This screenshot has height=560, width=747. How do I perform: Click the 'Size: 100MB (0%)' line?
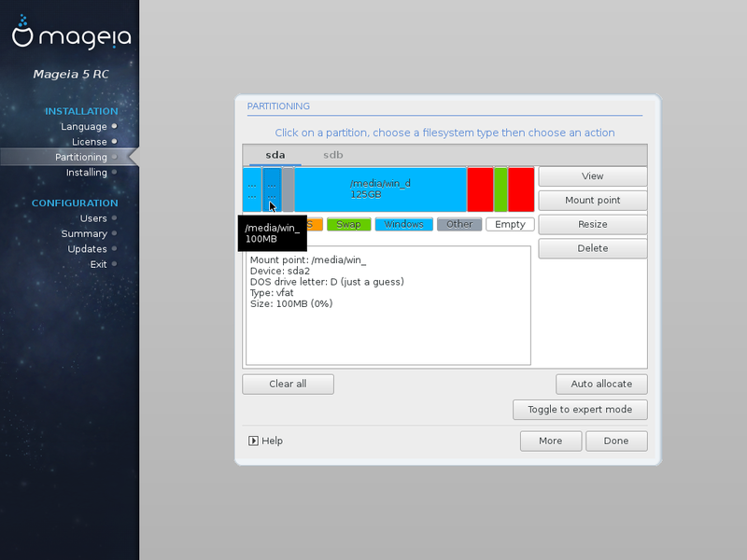tap(291, 304)
